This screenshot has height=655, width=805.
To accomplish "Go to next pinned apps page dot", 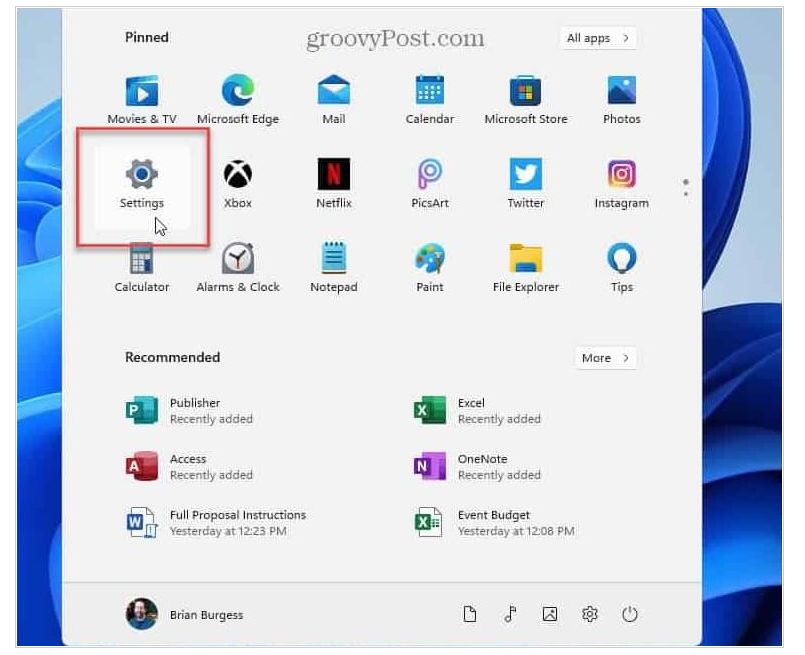I will point(686,194).
